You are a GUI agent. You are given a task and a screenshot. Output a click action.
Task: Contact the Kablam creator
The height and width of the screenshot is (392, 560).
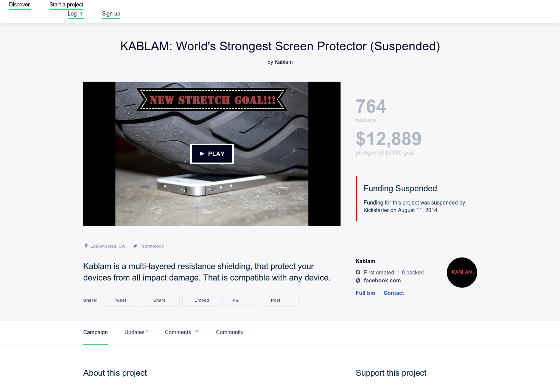click(x=394, y=293)
